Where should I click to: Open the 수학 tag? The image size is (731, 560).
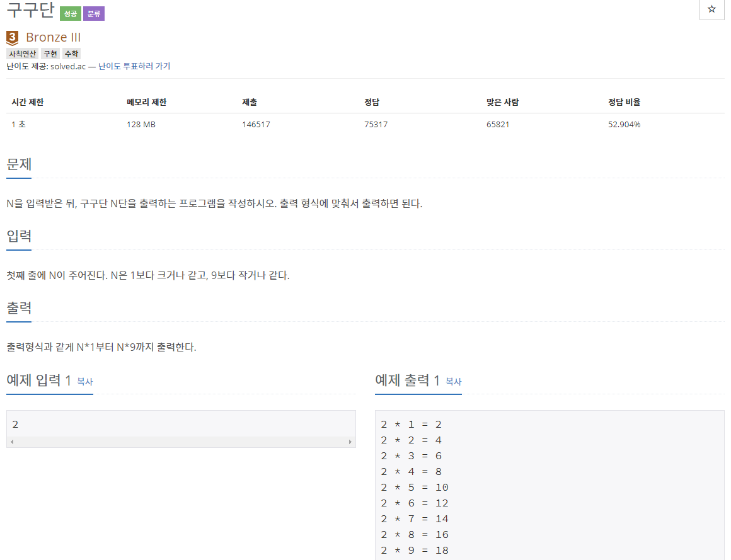coord(71,54)
